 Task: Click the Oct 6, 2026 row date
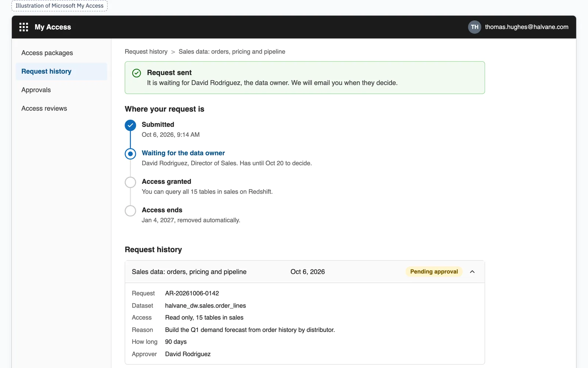pos(308,272)
